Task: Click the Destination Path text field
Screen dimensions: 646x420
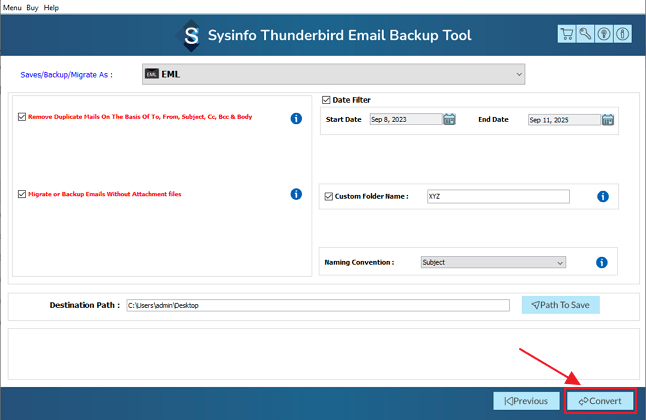Action: click(318, 305)
